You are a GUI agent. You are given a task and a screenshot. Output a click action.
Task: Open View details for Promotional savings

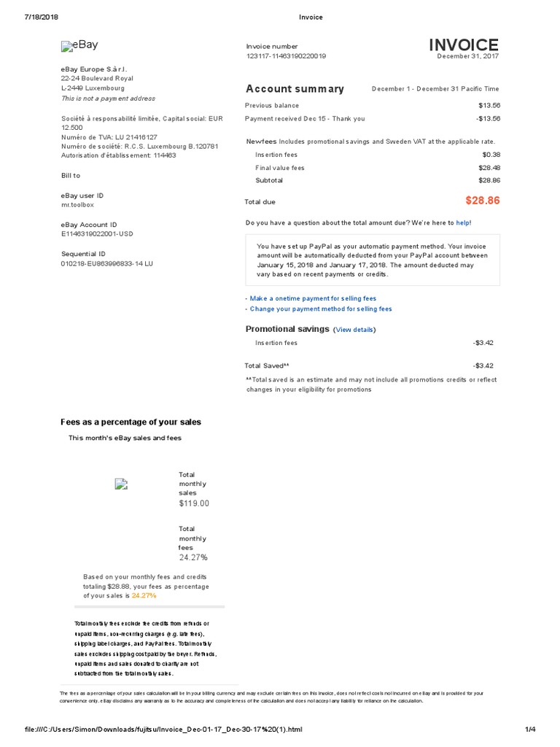click(x=354, y=330)
